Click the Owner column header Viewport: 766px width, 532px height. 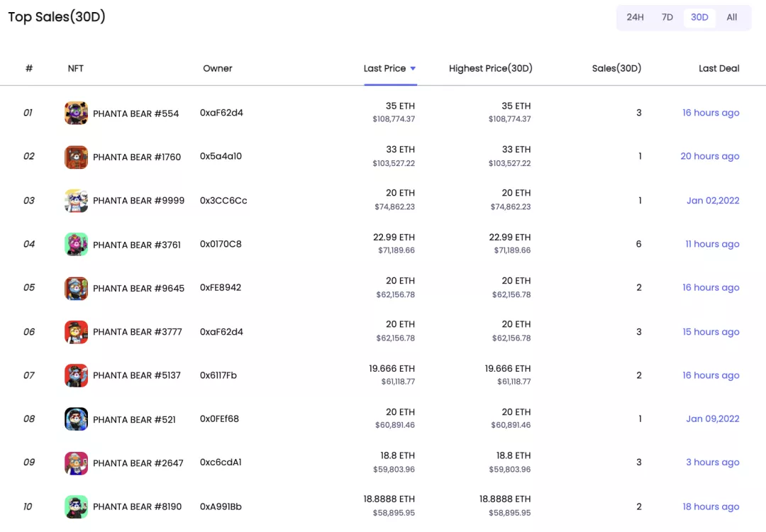click(218, 68)
